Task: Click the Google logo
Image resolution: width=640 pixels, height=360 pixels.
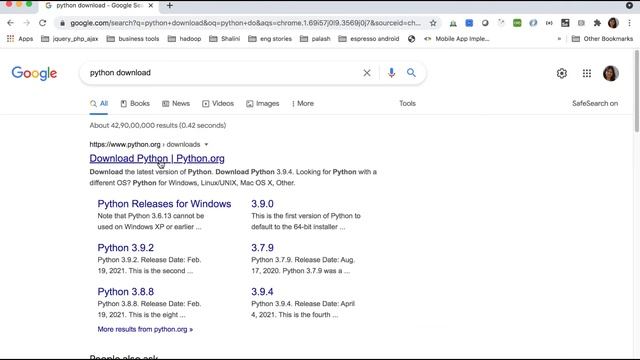Action: tap(34, 73)
